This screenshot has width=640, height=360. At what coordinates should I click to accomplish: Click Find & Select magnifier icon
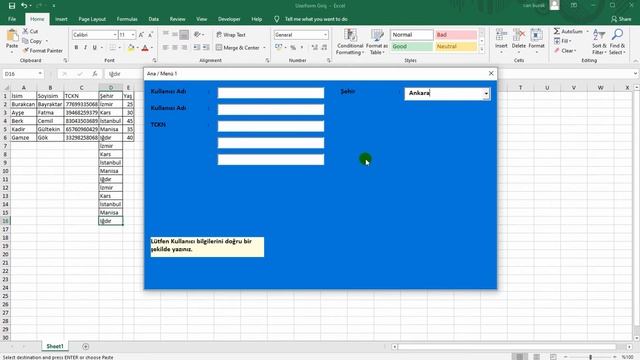point(617,35)
